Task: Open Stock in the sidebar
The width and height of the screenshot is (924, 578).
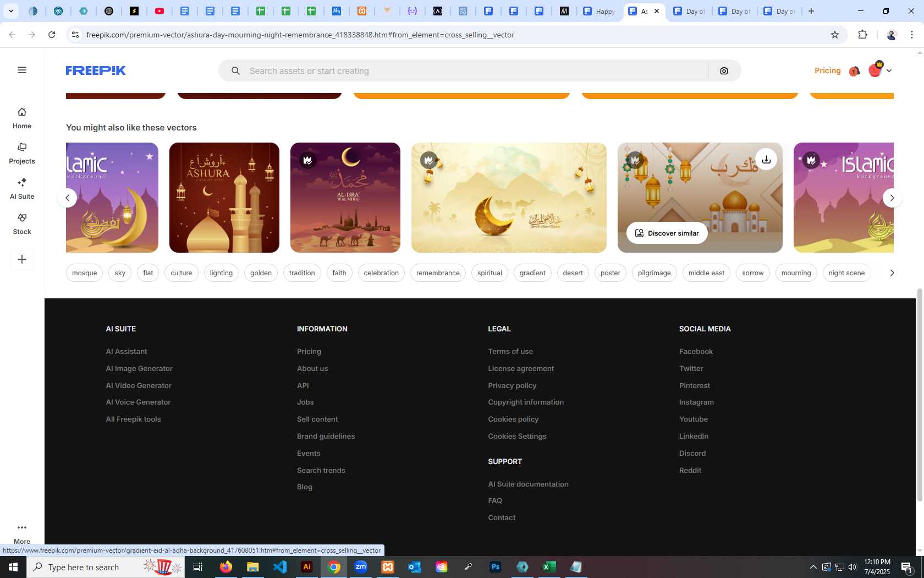Action: click(22, 224)
